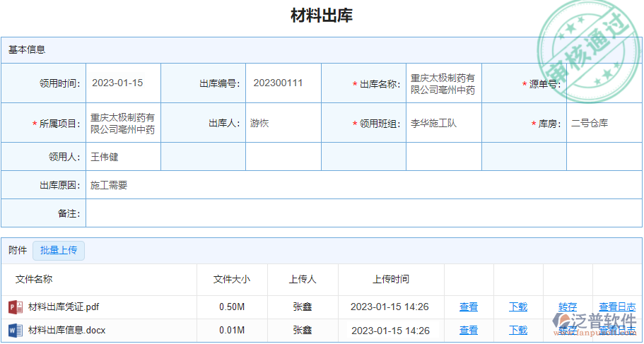The height and width of the screenshot is (344, 644).
Task: Click the 领用人 field 王伟健
Action: 123,157
